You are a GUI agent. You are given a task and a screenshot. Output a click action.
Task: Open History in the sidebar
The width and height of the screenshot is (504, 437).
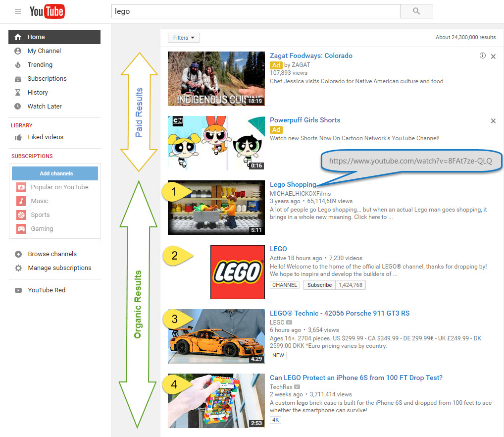(38, 93)
